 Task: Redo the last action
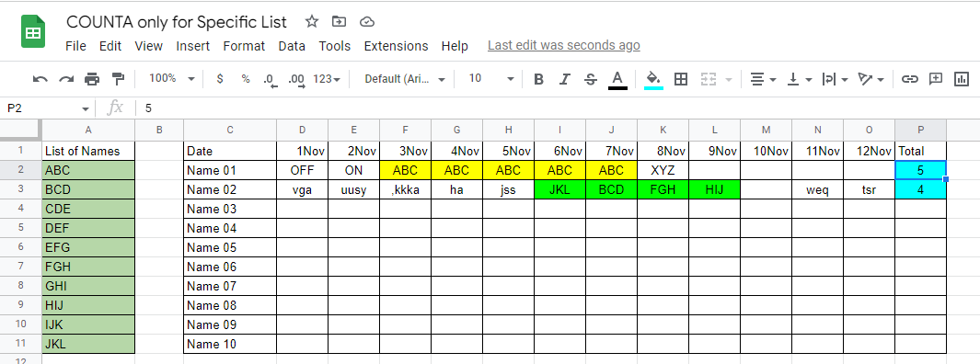pyautogui.click(x=66, y=79)
